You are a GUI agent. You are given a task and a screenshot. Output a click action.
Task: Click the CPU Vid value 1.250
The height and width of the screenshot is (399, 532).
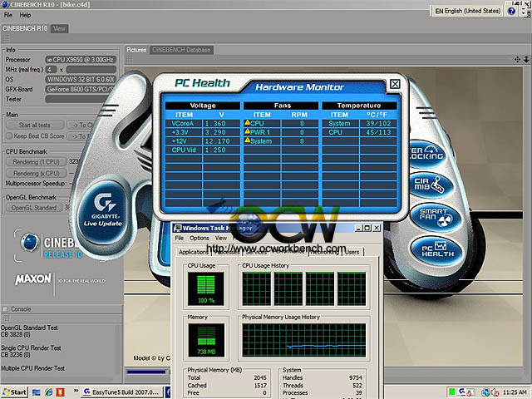(x=215, y=150)
